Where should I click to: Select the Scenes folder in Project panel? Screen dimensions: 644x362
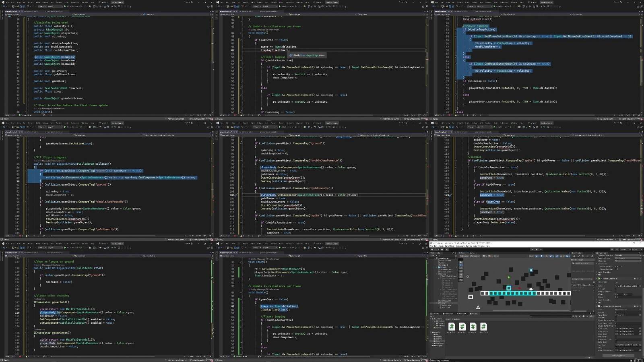[439, 339]
